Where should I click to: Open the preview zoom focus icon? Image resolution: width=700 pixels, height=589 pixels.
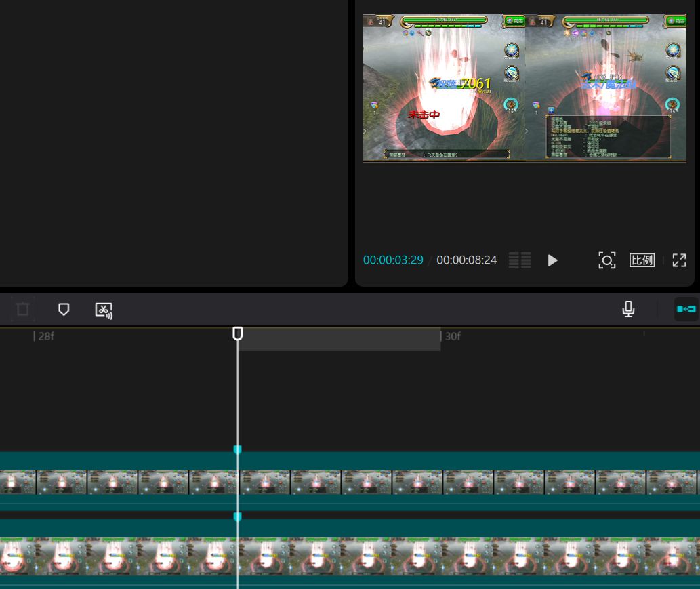click(x=606, y=260)
